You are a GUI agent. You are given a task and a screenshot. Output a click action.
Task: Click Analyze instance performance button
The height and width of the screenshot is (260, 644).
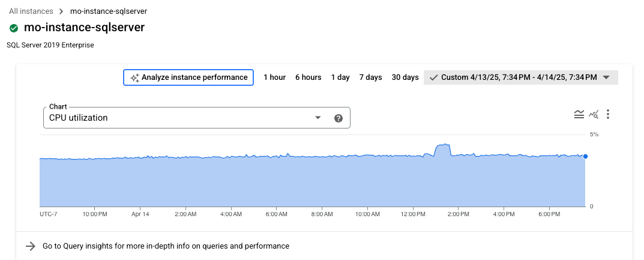click(188, 77)
